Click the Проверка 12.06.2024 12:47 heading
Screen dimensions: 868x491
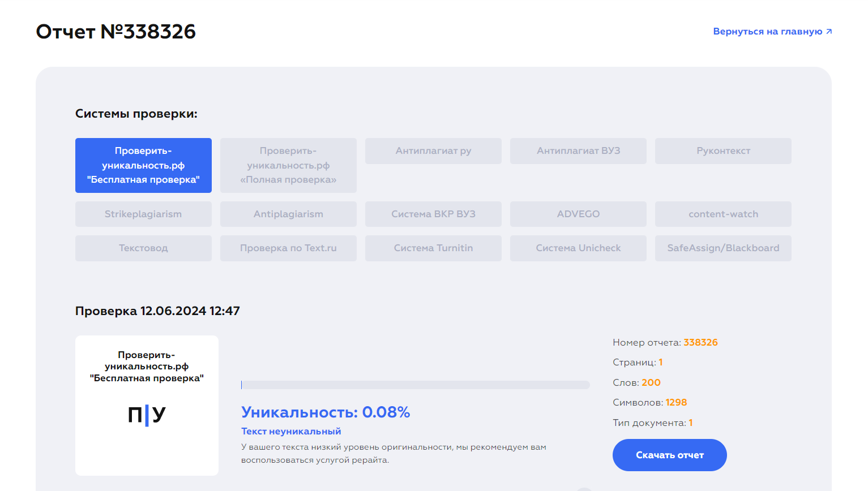point(157,311)
